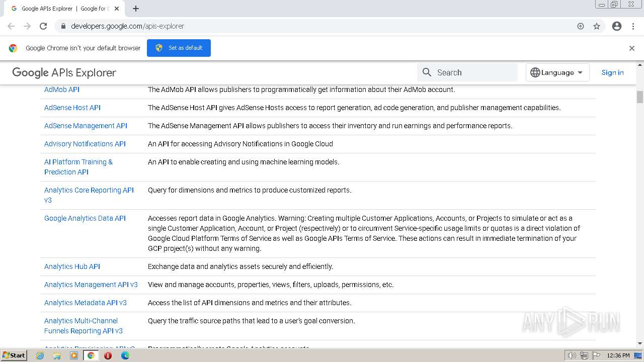This screenshot has width=644, height=362.
Task: Open Chrome's three-dot menu
Action: (x=633, y=26)
